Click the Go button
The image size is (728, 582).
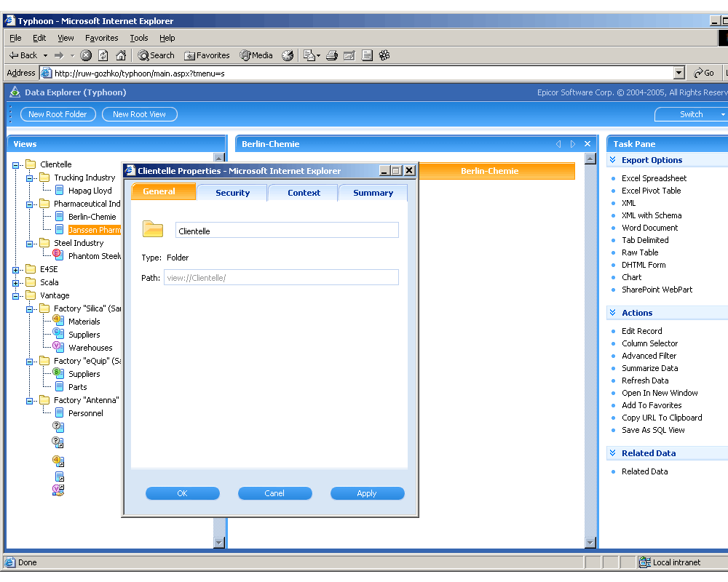(704, 73)
